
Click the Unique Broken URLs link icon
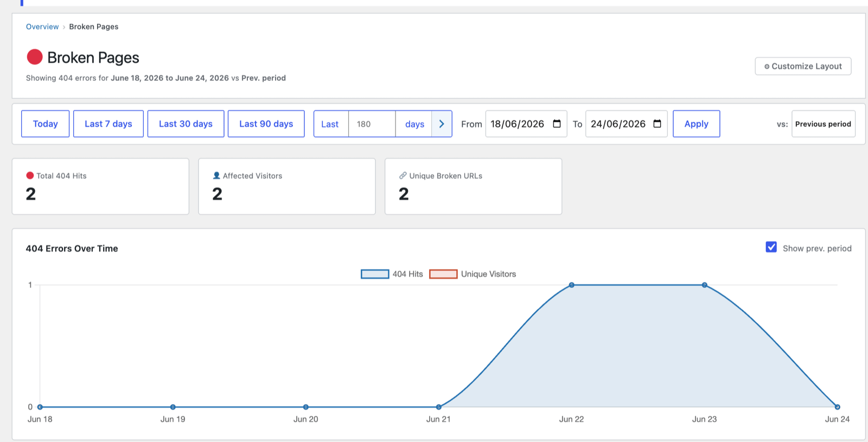pyautogui.click(x=403, y=176)
